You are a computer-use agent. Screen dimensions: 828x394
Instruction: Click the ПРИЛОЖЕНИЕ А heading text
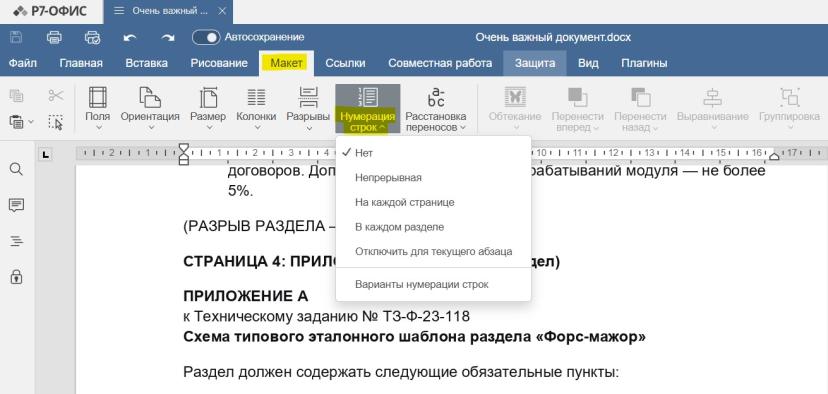click(x=246, y=296)
